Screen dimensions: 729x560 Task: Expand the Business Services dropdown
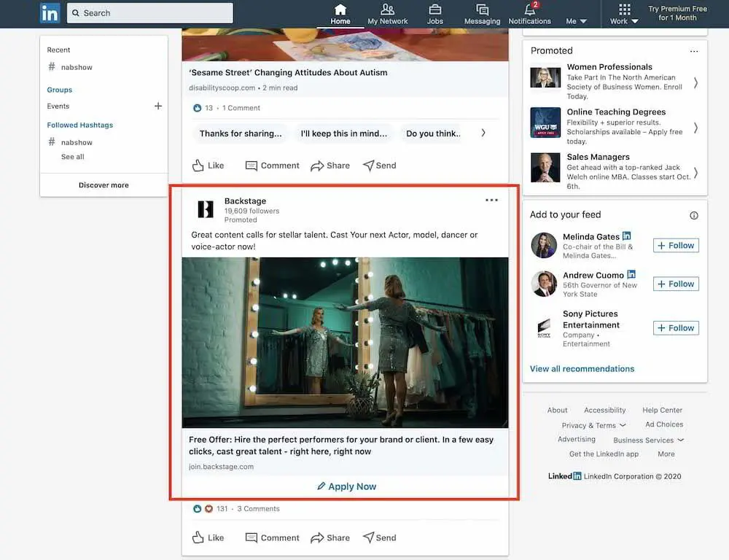648,440
